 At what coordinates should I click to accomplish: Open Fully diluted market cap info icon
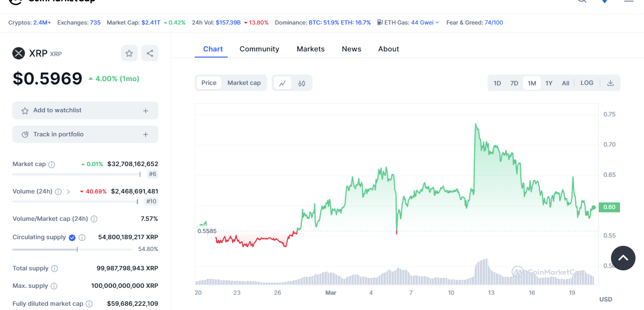pos(89,304)
